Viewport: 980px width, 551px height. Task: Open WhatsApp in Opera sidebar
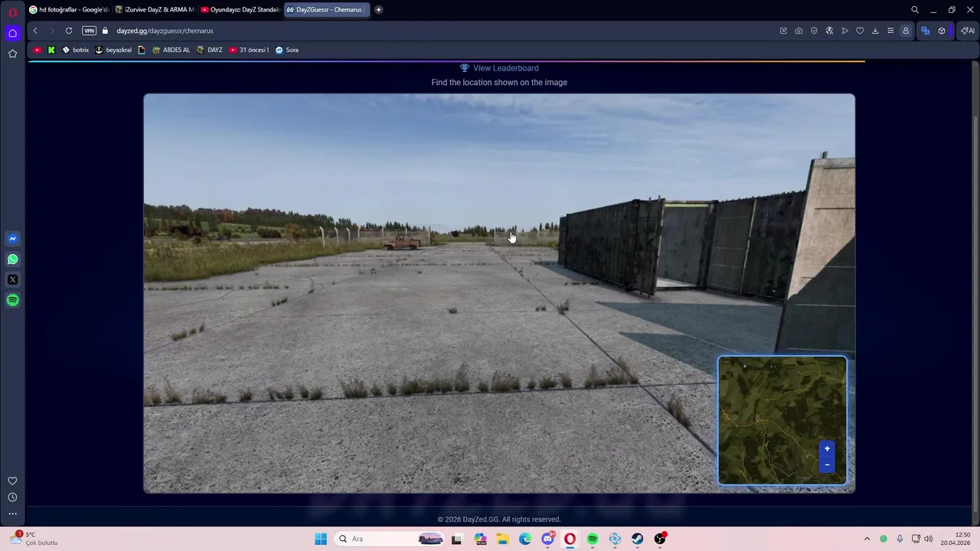12,259
